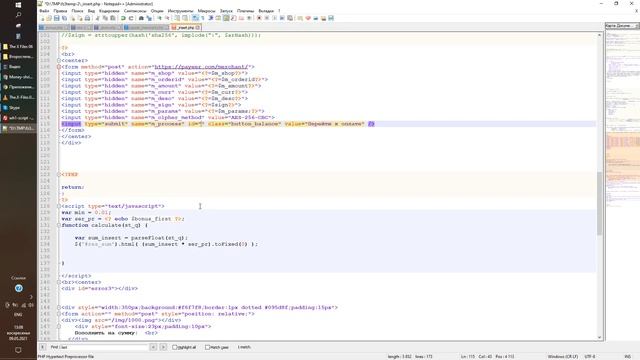This screenshot has width=640, height=360.
Task: Click the Folder as Workspace icon
Action: 242,18
